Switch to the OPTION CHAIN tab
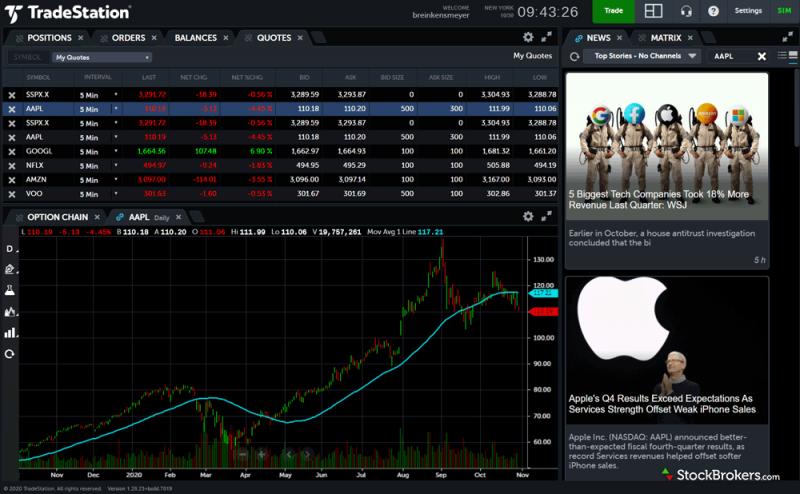 point(57,217)
